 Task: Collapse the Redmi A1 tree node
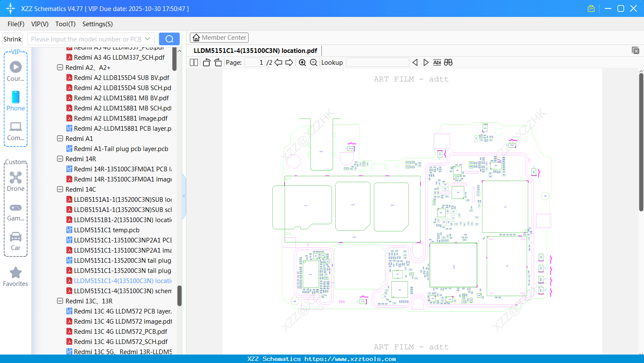60,138
